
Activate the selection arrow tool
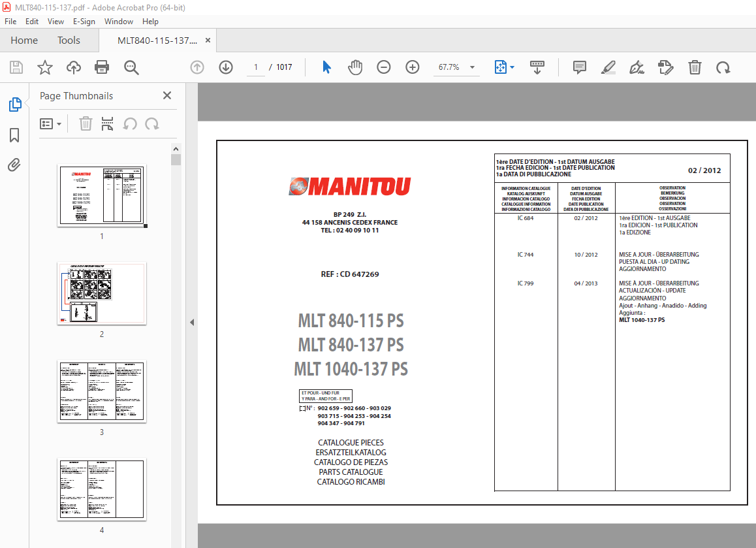coord(326,67)
